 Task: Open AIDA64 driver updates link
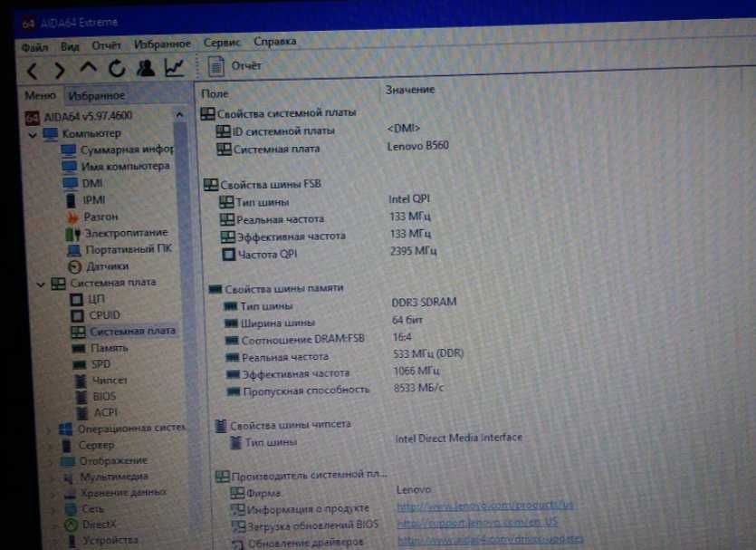click(x=491, y=540)
